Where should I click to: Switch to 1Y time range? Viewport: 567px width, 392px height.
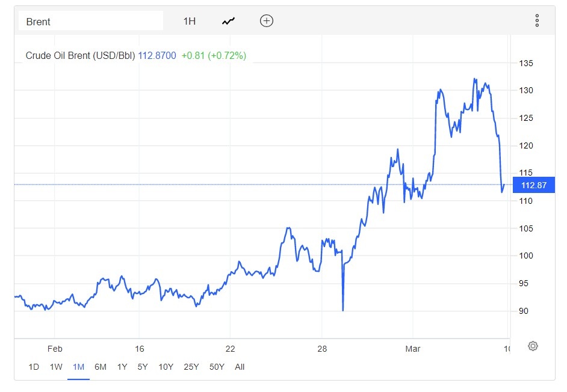pyautogui.click(x=122, y=367)
